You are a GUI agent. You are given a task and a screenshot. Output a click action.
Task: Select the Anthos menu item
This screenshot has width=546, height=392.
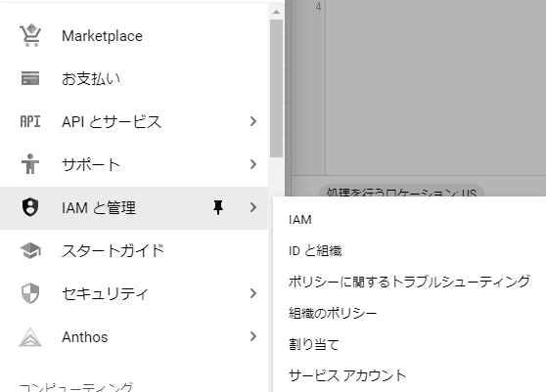tap(134, 336)
